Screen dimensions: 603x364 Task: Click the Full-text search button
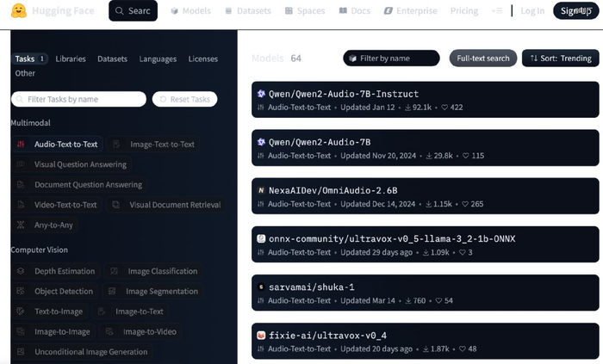click(x=483, y=58)
